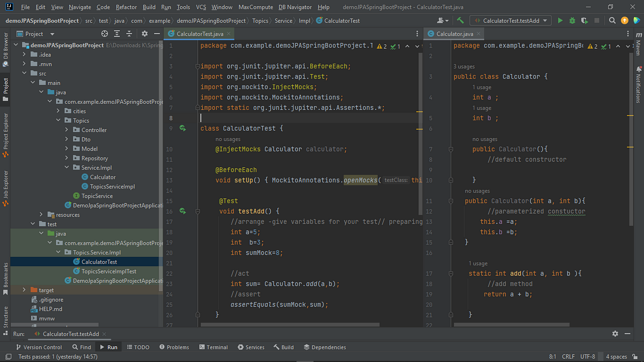644x362 pixels.
Task: Run the testAdd method from the gutter icon
Action: pyautogui.click(x=182, y=211)
